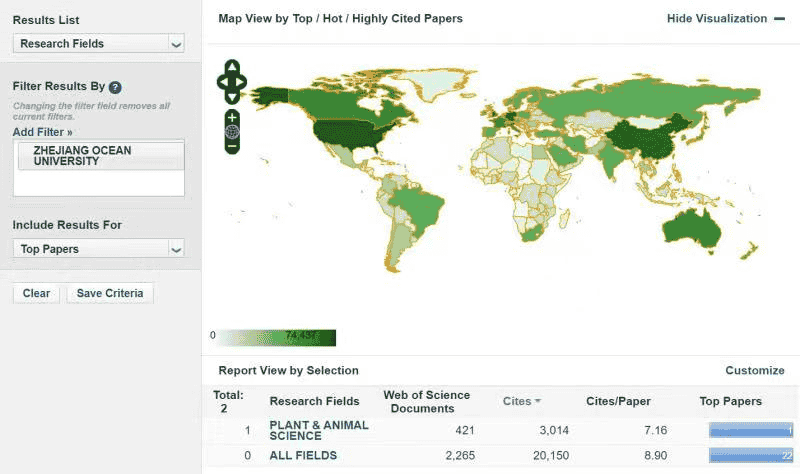800x474 pixels.
Task: Click the ALL FIELDS top papers bar
Action: click(x=751, y=455)
